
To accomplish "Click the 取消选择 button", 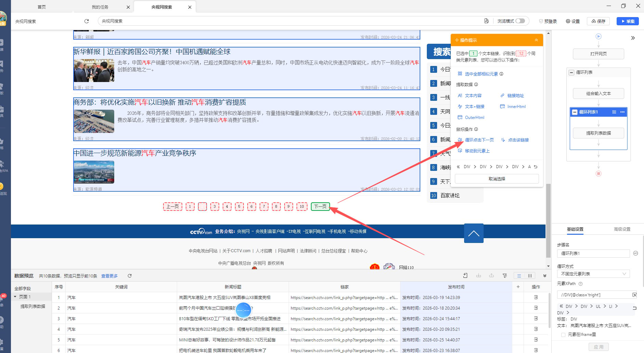I will 497,179.
